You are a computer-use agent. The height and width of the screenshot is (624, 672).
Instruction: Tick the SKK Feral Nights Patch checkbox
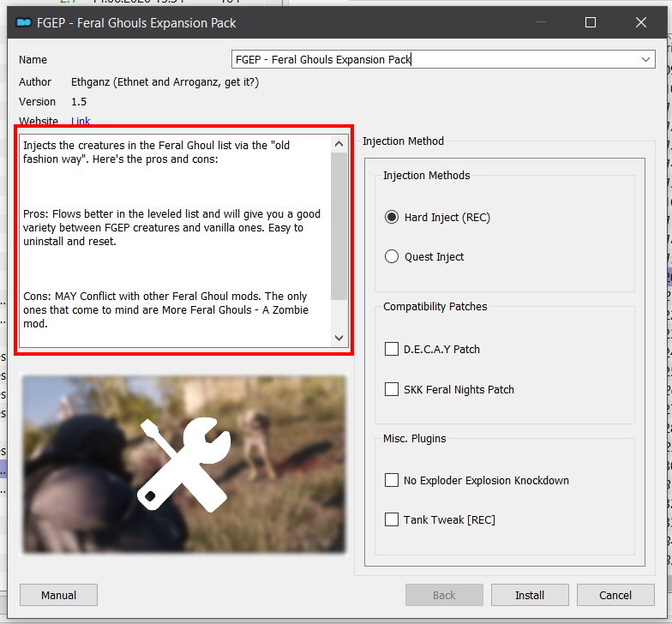click(x=391, y=389)
